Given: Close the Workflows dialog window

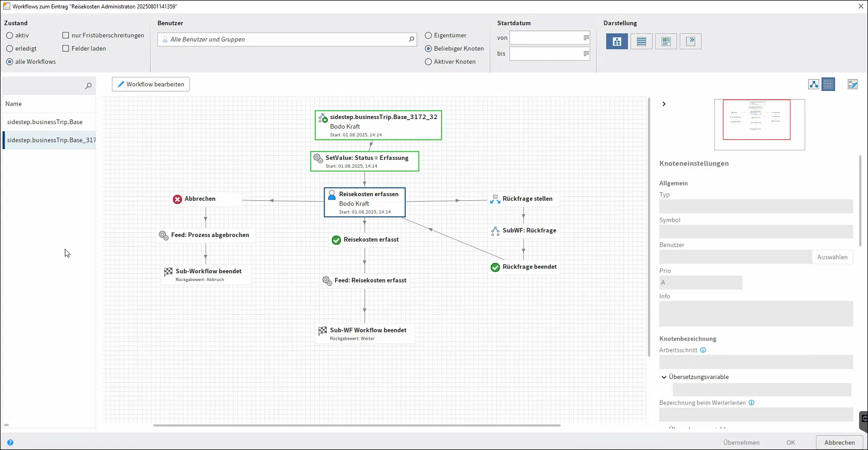Looking at the screenshot, I should [x=861, y=6].
